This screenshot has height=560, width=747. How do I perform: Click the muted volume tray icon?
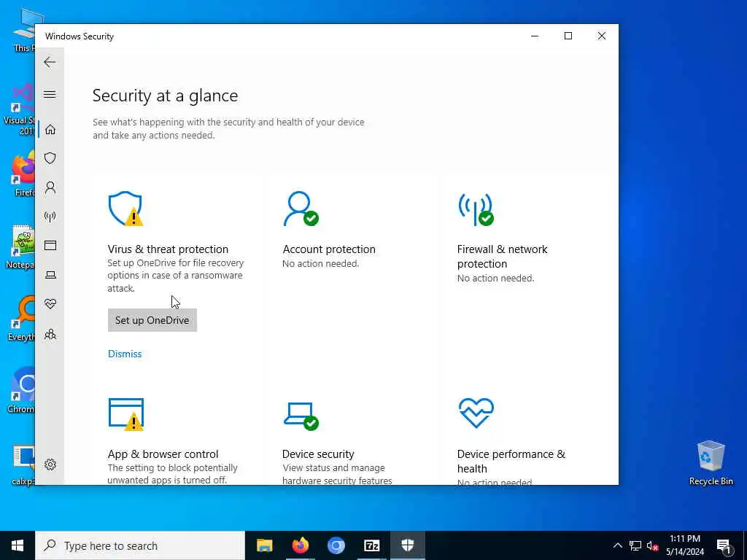point(652,545)
